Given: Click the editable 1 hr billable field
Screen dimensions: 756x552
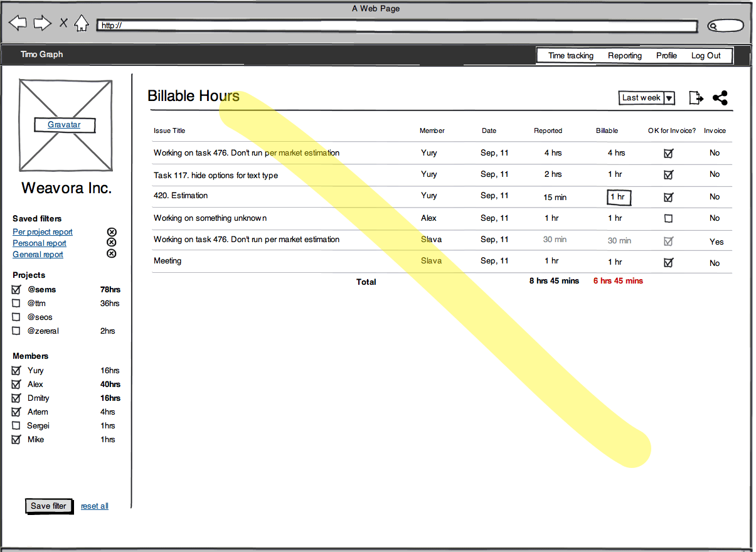Looking at the screenshot, I should pyautogui.click(x=619, y=198).
